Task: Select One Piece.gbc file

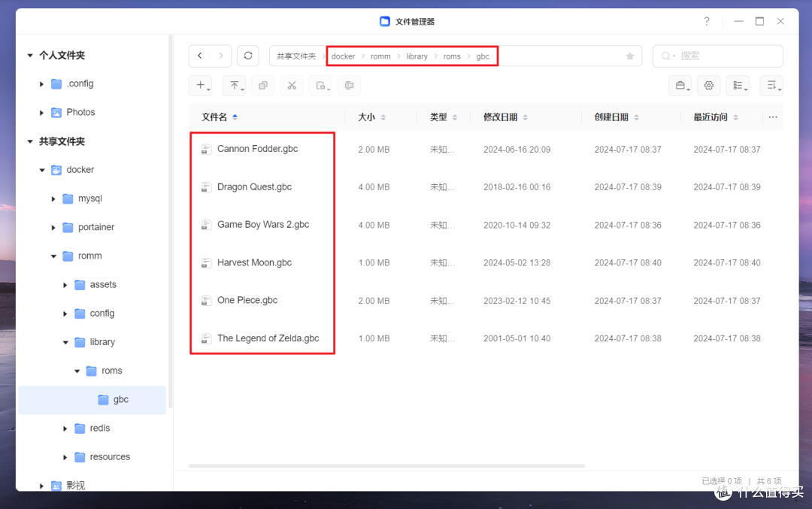Action: (x=247, y=300)
